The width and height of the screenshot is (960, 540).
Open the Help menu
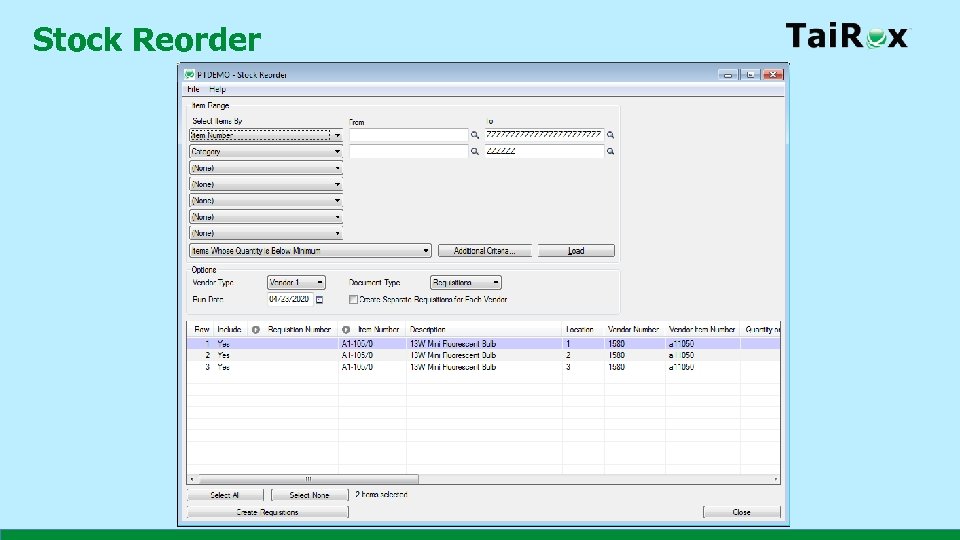(217, 89)
